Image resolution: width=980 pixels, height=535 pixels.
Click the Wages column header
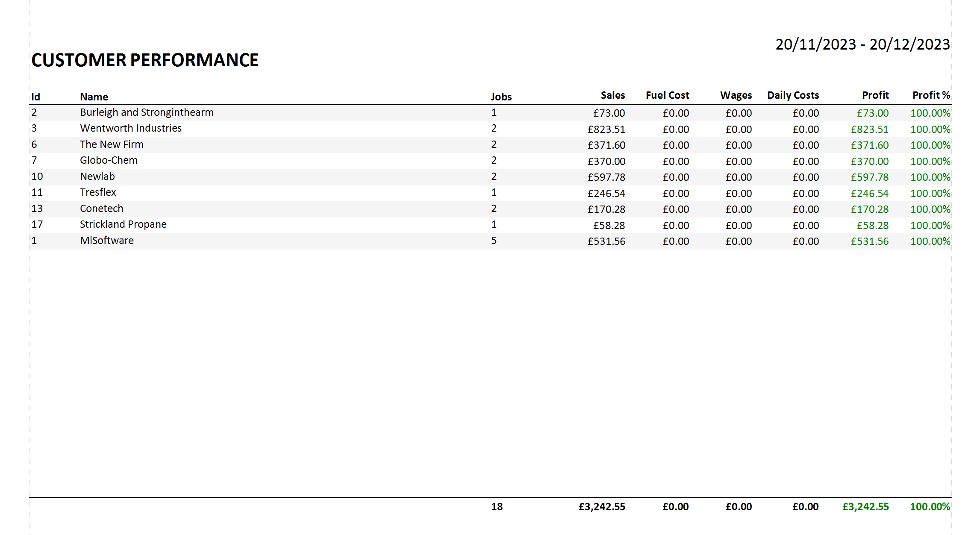click(x=736, y=95)
